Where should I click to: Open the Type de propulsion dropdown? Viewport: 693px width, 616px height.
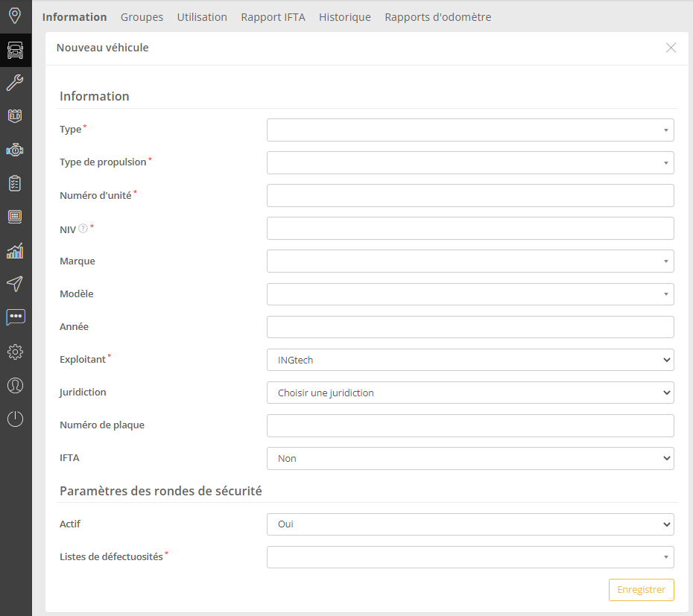[x=470, y=163]
